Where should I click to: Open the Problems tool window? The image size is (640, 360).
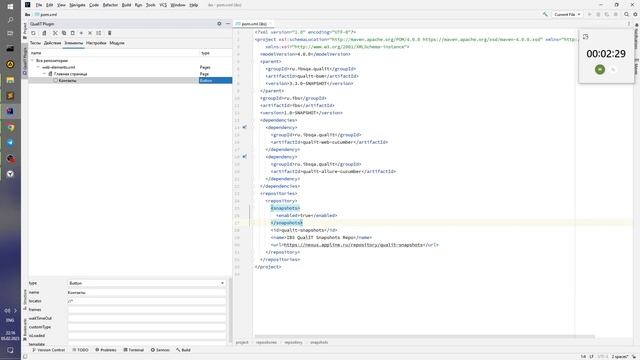[106, 350]
